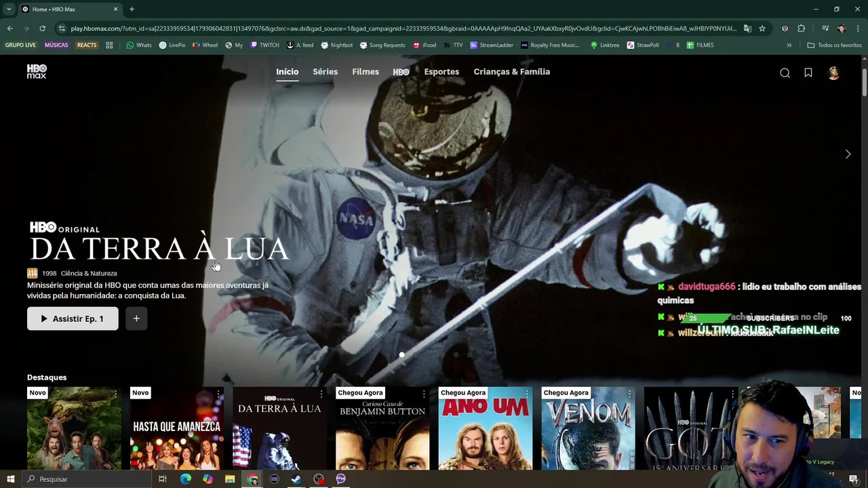Click the Pesquisar taskbar search box
The image size is (868, 488).
click(x=86, y=479)
